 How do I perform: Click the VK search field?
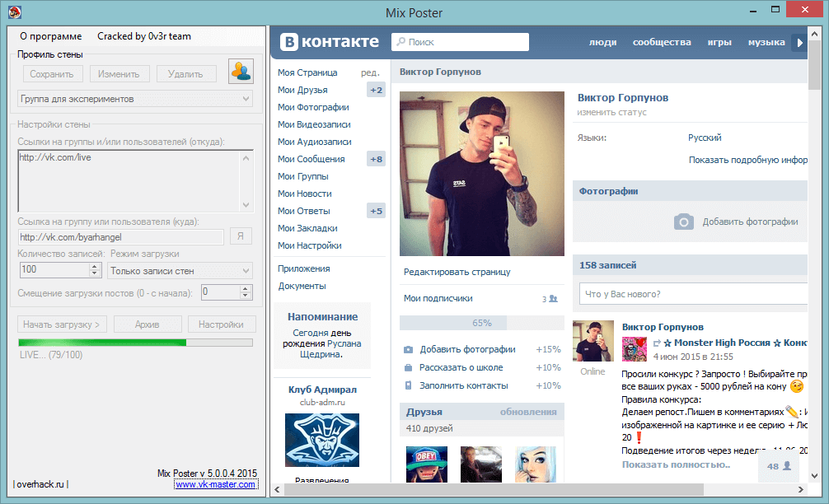[x=460, y=42]
